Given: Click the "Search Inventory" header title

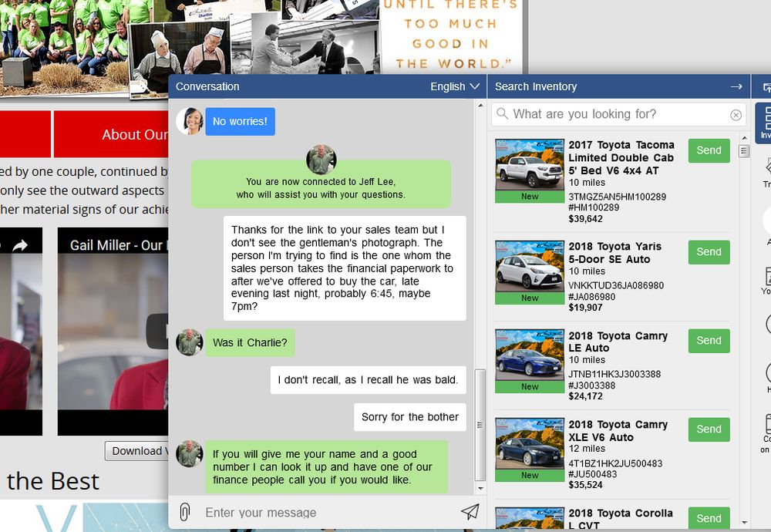Looking at the screenshot, I should (536, 86).
